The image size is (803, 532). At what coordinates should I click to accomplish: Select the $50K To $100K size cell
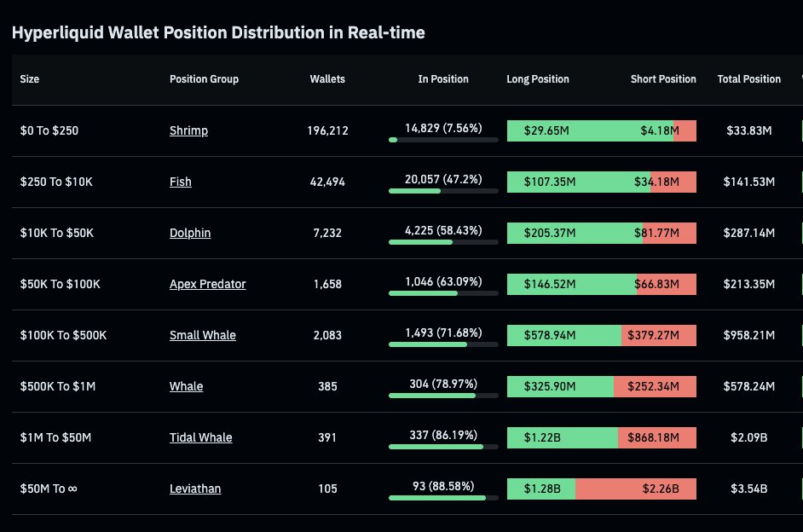(60, 284)
